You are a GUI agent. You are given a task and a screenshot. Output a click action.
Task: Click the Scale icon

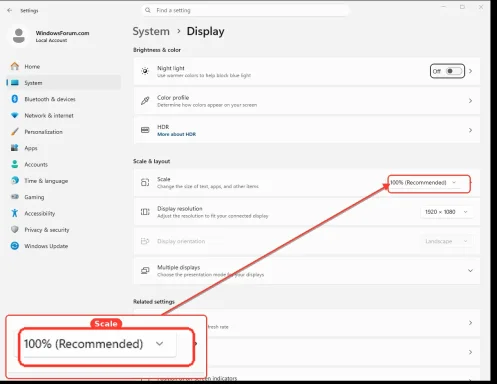pyautogui.click(x=145, y=182)
